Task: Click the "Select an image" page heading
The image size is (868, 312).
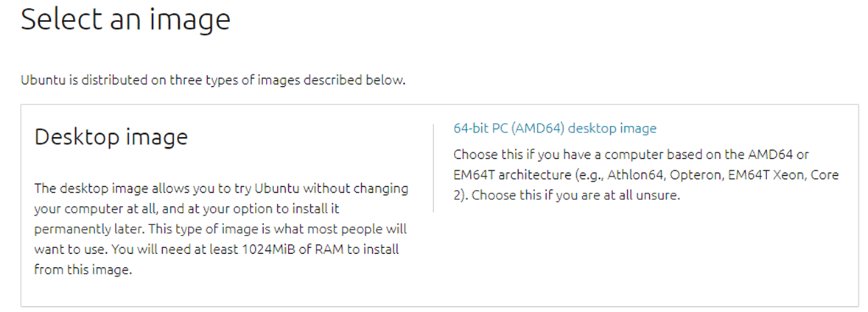Action: point(125,20)
